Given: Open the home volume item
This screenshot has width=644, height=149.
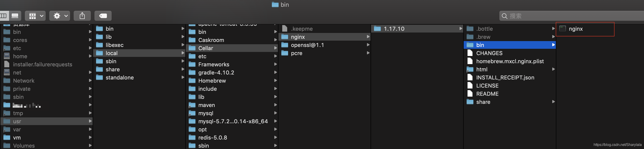Looking at the screenshot, I should 47,56.
